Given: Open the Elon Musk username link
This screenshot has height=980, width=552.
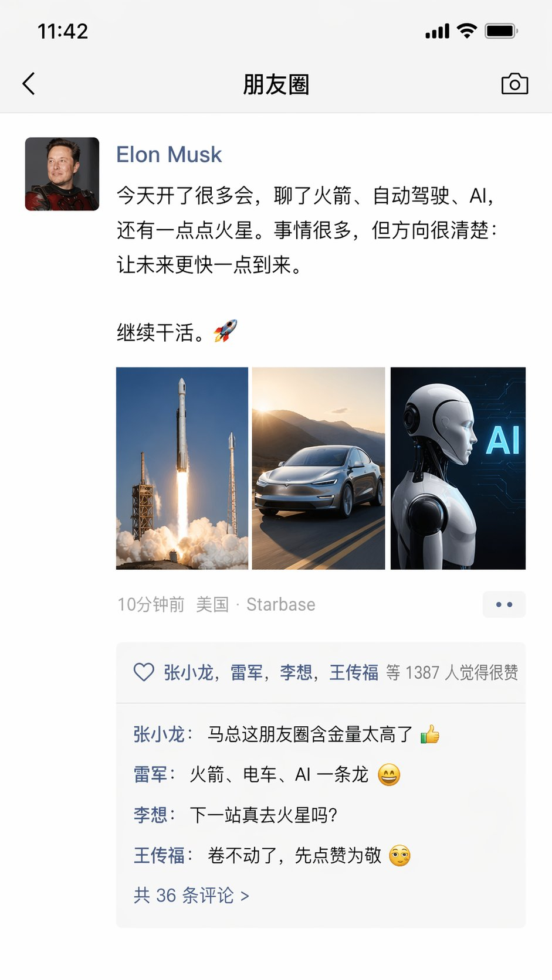Looking at the screenshot, I should click(x=169, y=155).
